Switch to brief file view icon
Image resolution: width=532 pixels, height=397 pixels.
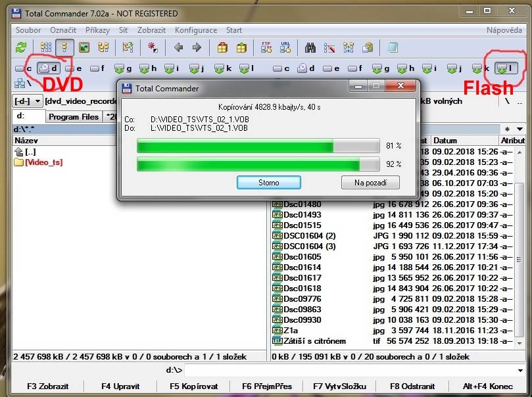click(46, 47)
